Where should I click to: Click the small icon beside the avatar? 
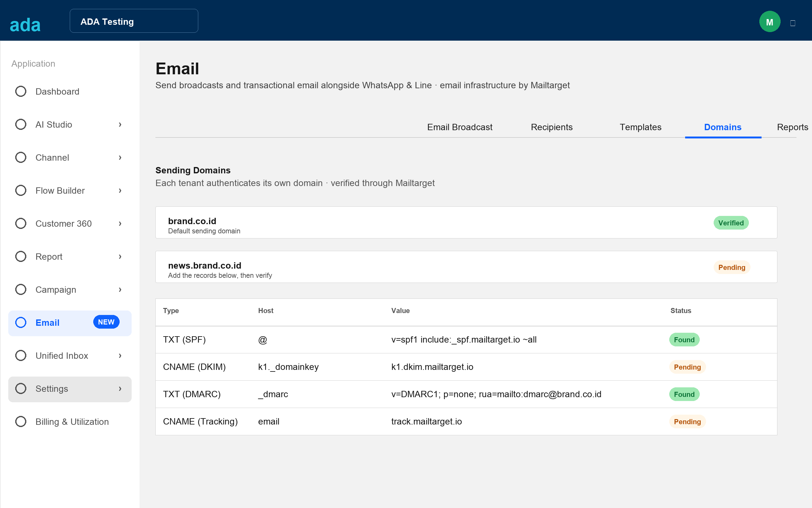[793, 23]
